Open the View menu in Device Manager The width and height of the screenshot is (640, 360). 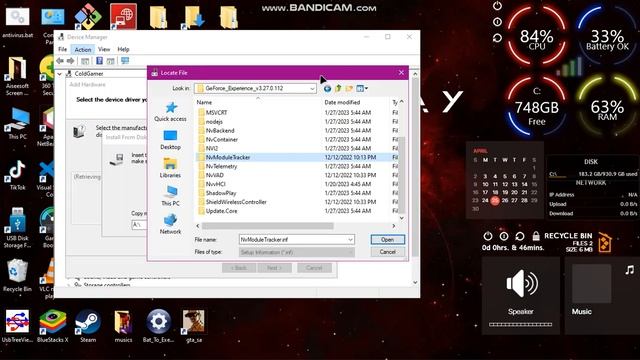104,49
